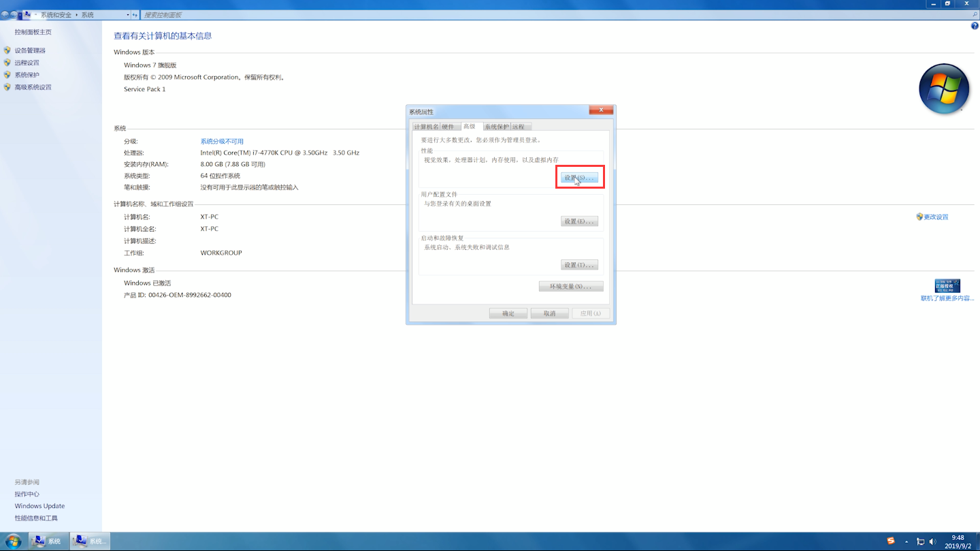Click the address bar refresh icon
The width and height of the screenshot is (980, 551).
point(135,15)
